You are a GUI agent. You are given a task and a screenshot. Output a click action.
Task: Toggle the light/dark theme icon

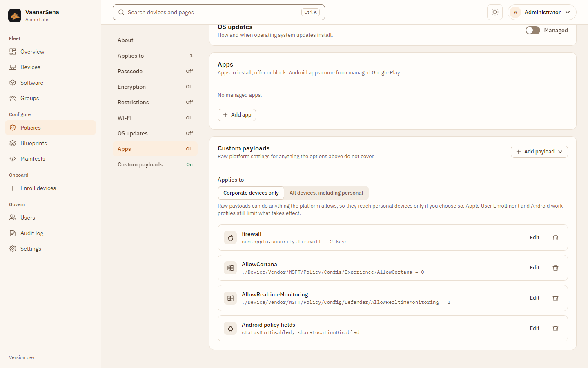[495, 12]
